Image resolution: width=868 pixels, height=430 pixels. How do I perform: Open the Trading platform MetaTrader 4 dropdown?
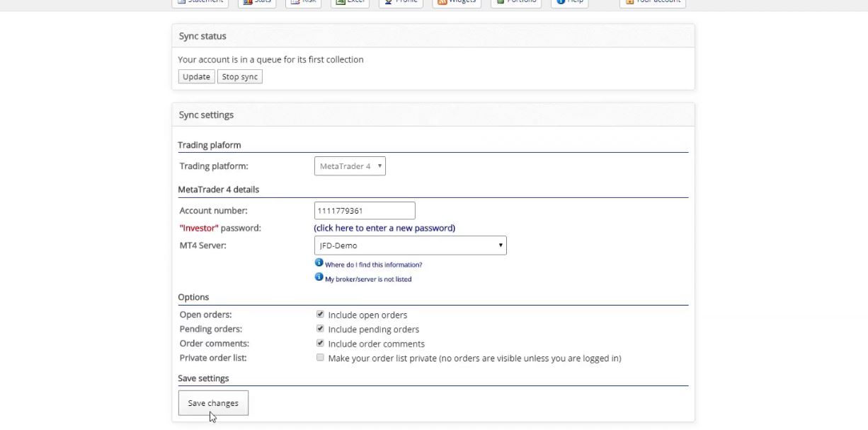[350, 166]
